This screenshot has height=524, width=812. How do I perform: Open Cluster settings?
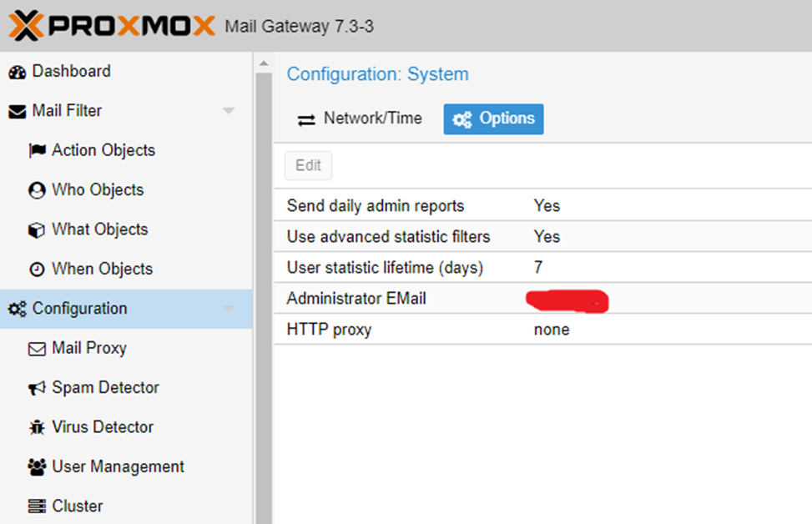(x=126, y=506)
